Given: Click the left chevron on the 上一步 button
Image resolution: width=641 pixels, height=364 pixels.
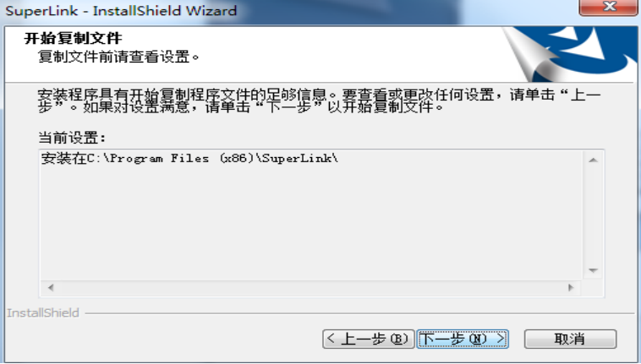Looking at the screenshot, I should [x=331, y=339].
